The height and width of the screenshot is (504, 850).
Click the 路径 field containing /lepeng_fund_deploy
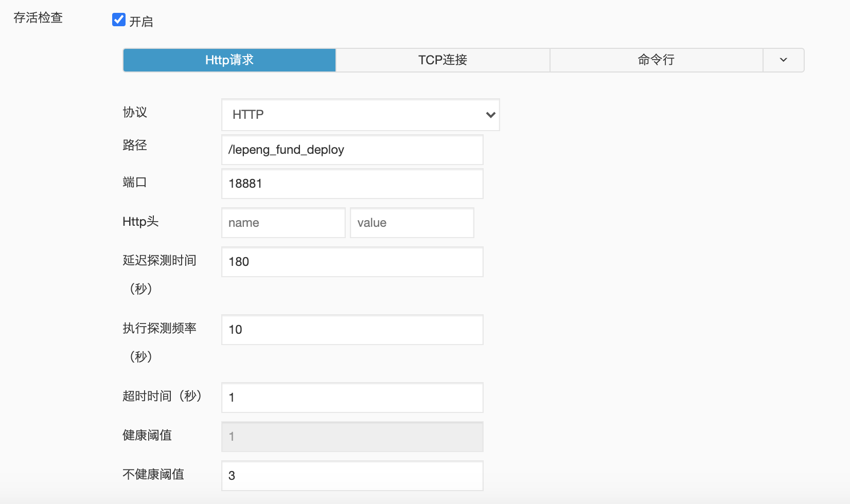coord(352,150)
